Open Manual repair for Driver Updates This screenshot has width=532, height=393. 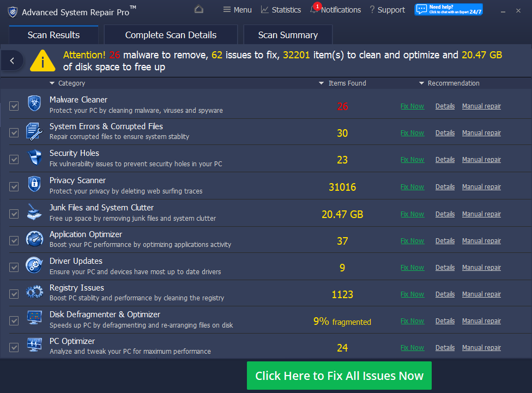481,268
